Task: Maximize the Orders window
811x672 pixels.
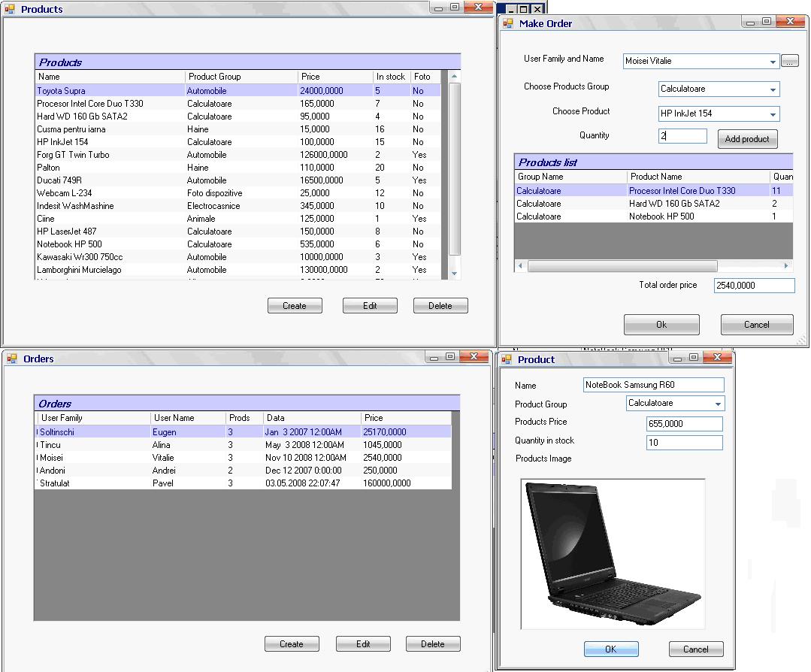Action: tap(452, 358)
